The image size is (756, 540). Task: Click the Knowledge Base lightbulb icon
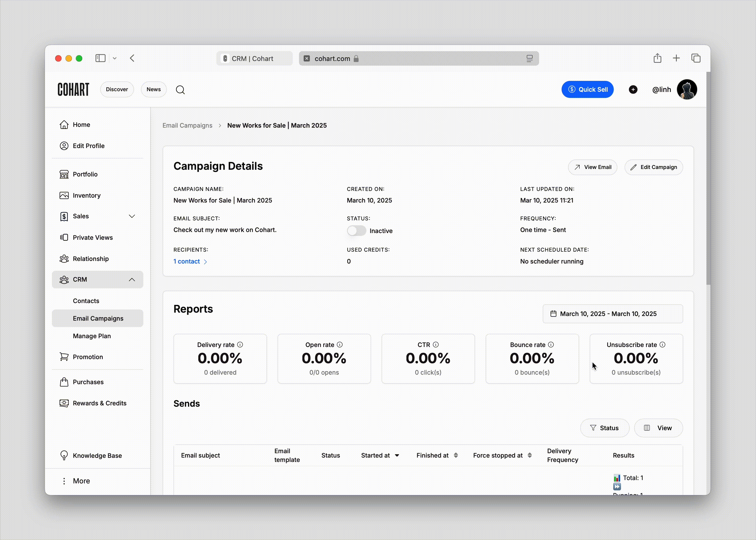click(64, 456)
